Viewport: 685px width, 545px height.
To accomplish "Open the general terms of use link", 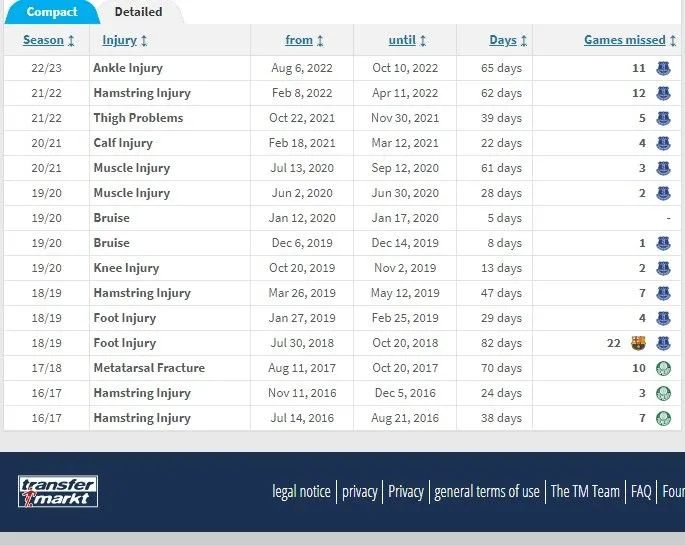I will point(487,491).
